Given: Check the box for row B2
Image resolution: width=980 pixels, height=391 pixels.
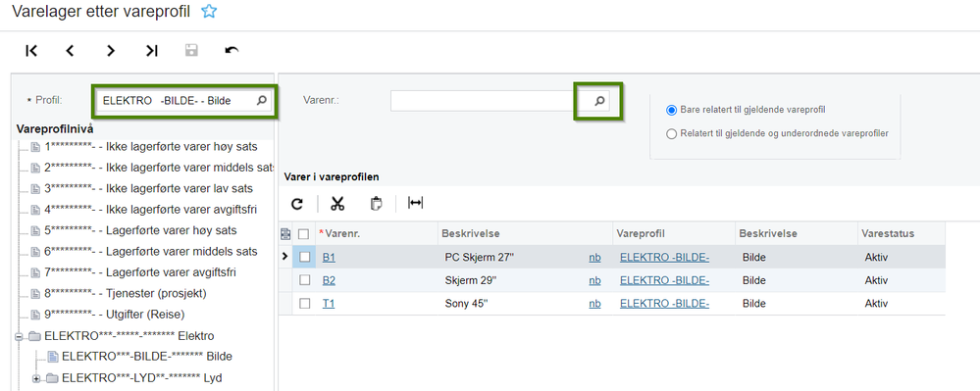Looking at the screenshot, I should pyautogui.click(x=304, y=280).
